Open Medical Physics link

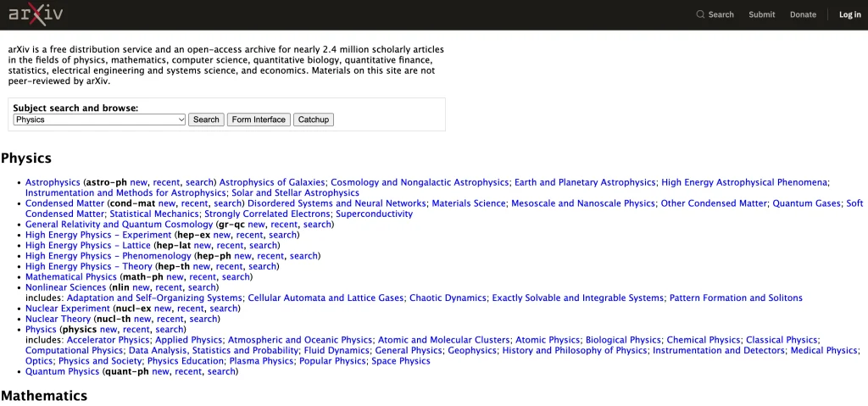(824, 351)
